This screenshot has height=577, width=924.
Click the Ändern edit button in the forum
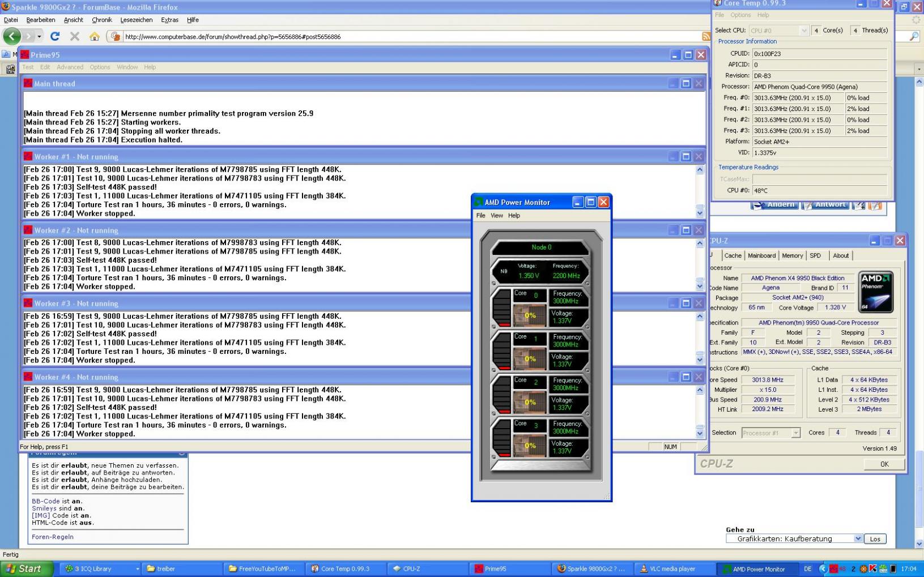774,204
